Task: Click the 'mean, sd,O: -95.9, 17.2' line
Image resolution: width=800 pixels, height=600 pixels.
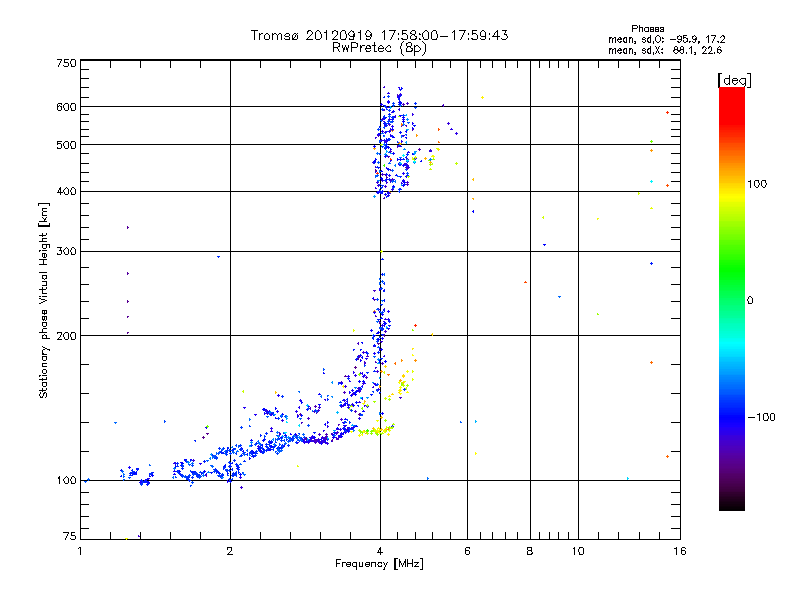Action: [x=667, y=39]
